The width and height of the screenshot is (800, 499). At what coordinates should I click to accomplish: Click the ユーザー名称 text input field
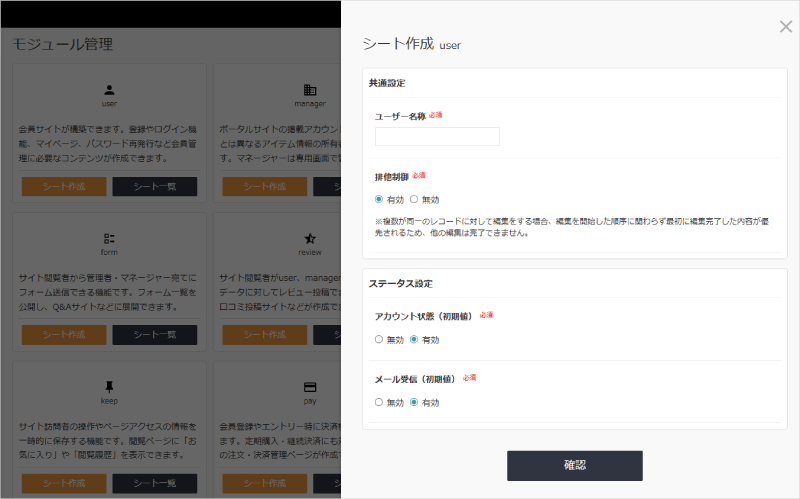tap(437, 136)
